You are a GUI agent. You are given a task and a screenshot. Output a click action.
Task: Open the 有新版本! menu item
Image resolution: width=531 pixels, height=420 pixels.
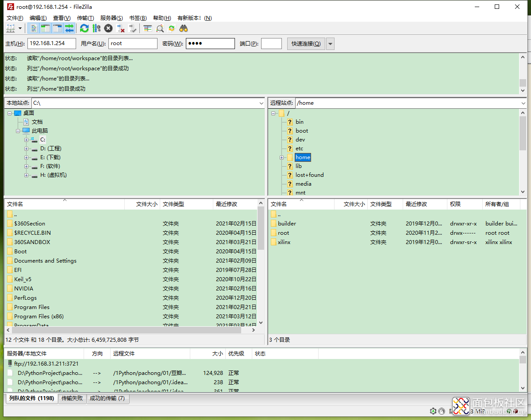(194, 18)
